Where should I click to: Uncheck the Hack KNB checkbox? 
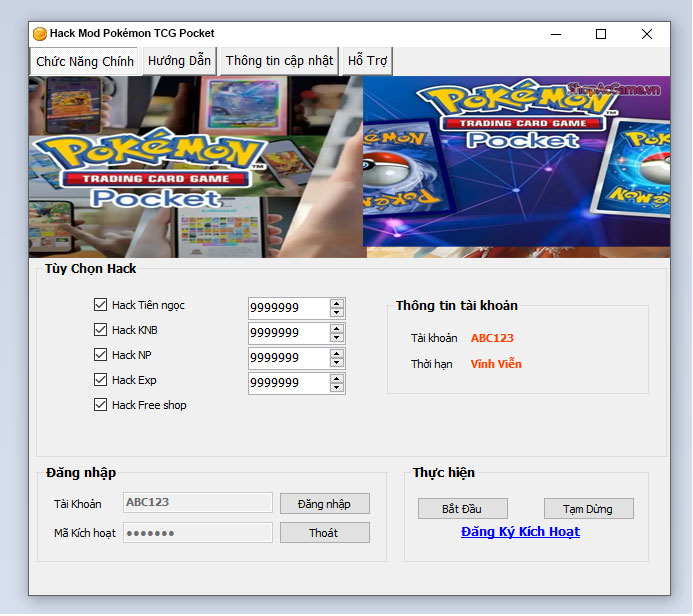100,330
